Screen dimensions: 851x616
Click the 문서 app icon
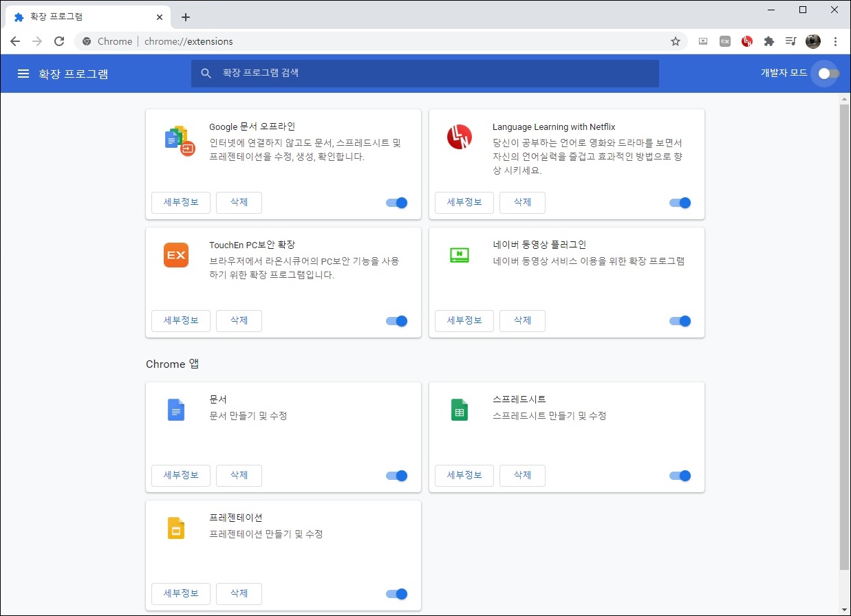(176, 410)
